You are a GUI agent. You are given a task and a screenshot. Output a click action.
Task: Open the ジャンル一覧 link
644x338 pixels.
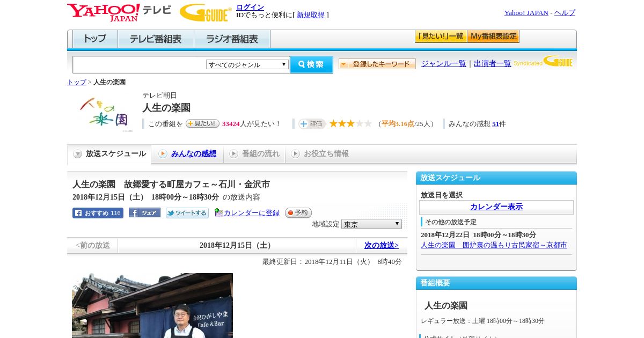pos(444,64)
